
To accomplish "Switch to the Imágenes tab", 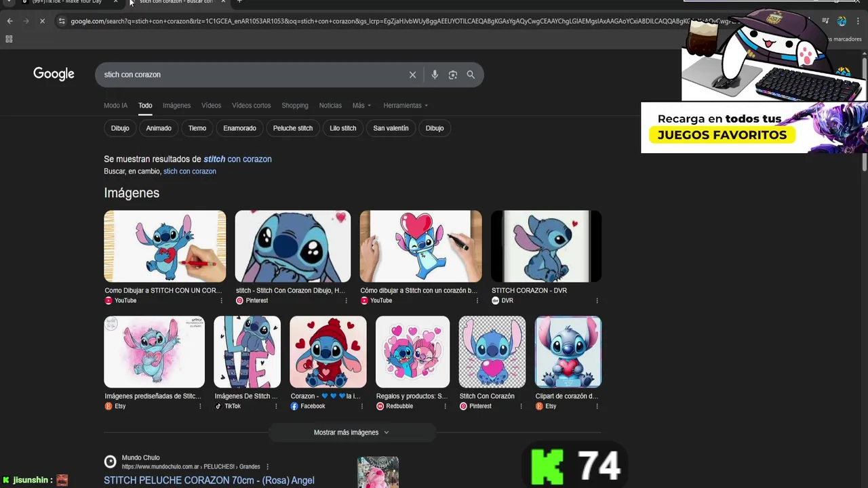I will tap(176, 105).
